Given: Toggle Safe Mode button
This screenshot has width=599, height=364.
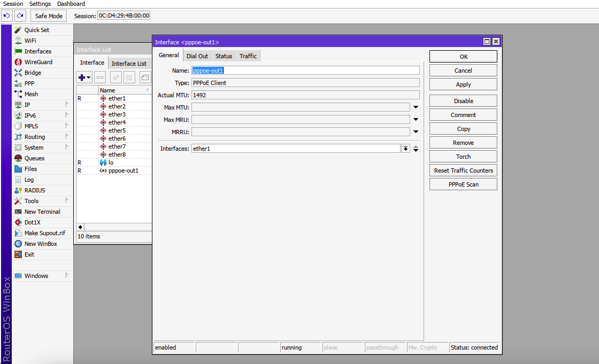Looking at the screenshot, I should click(49, 16).
